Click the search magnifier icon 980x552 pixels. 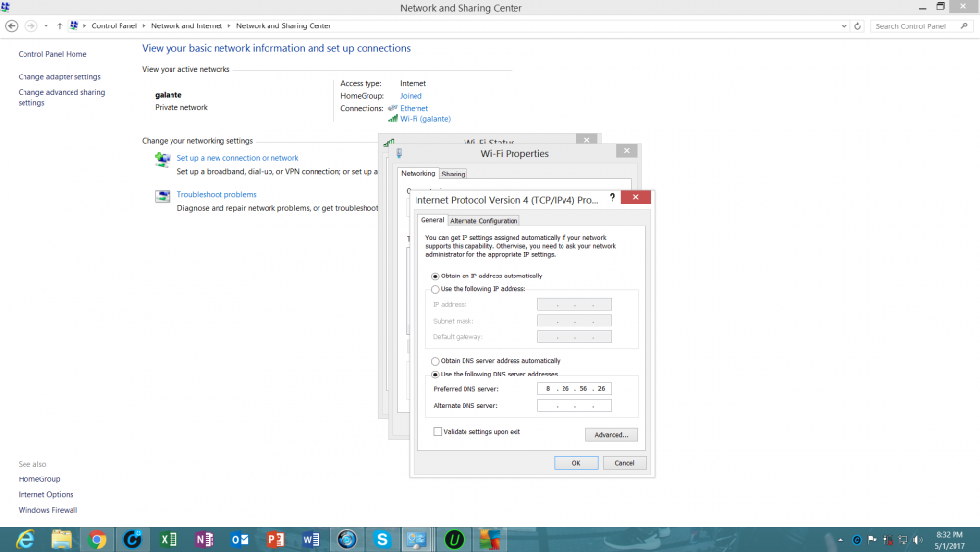tap(964, 26)
